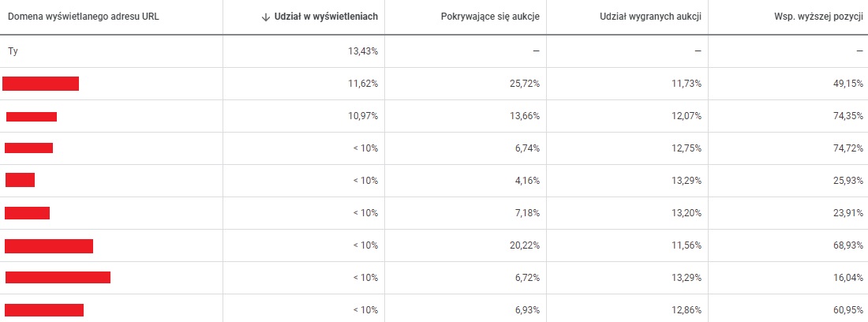
Task: Open redacted domain in the 11,62% row
Action: click(x=40, y=84)
